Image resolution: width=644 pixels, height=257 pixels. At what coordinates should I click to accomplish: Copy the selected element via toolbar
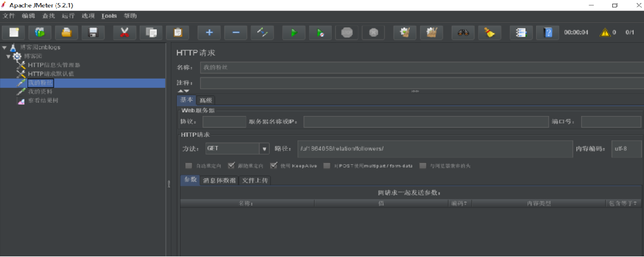[151, 32]
